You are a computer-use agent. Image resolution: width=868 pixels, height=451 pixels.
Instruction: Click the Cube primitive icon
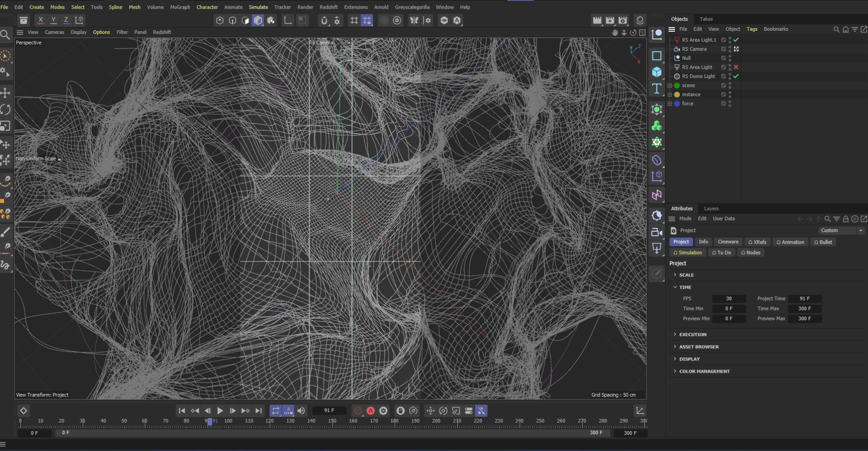[657, 72]
